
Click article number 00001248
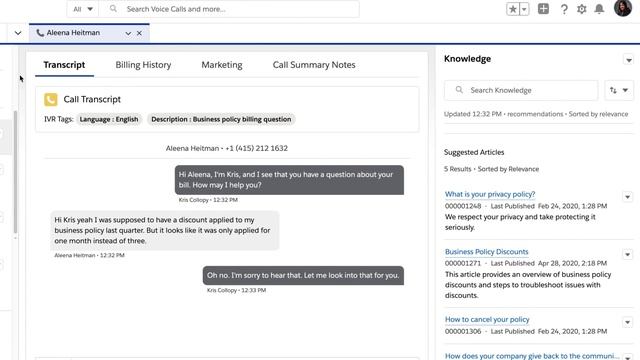click(463, 207)
